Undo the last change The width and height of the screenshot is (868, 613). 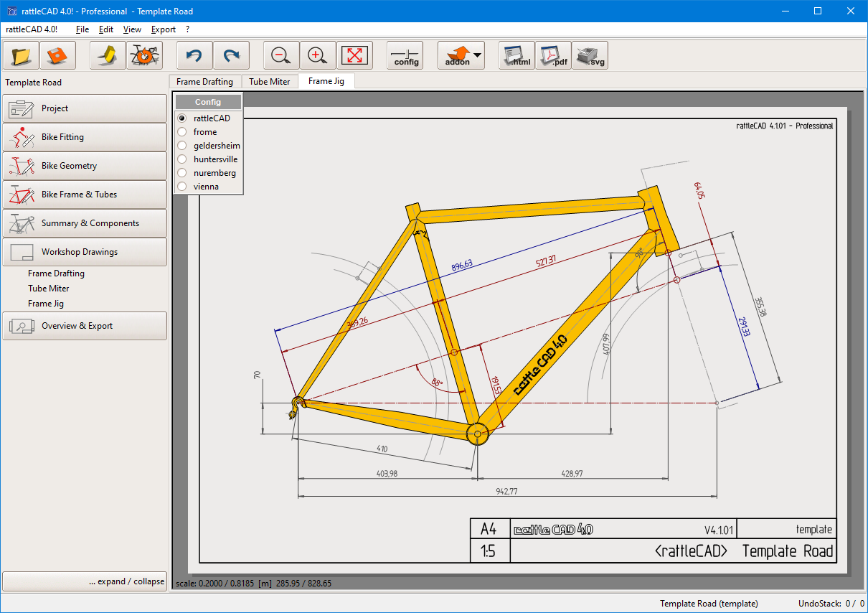tap(194, 55)
